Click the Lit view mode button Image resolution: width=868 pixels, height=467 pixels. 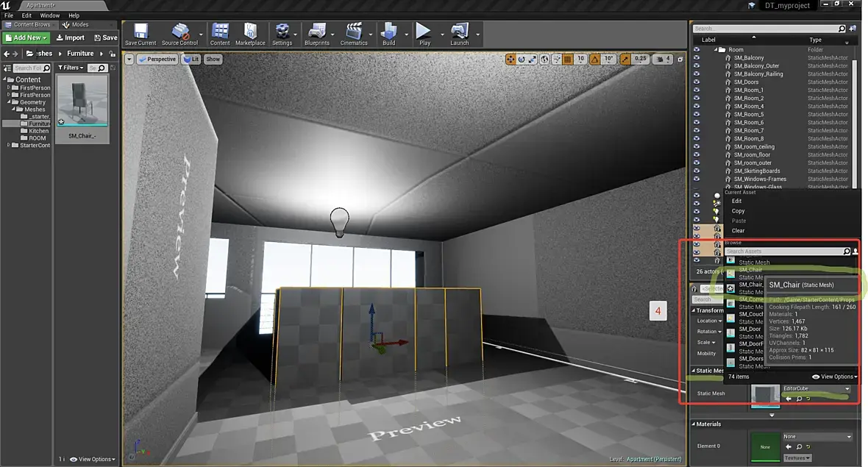pyautogui.click(x=191, y=60)
